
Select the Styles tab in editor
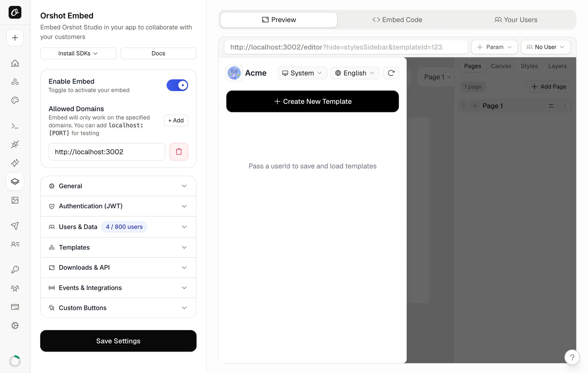click(529, 66)
